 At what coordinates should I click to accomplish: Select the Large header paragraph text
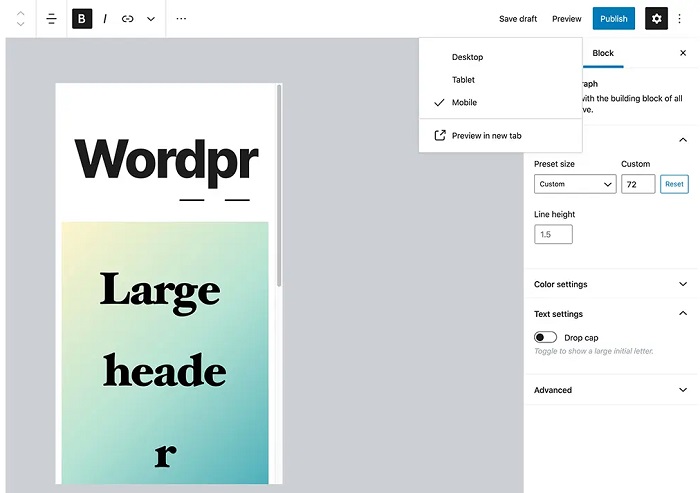point(164,368)
